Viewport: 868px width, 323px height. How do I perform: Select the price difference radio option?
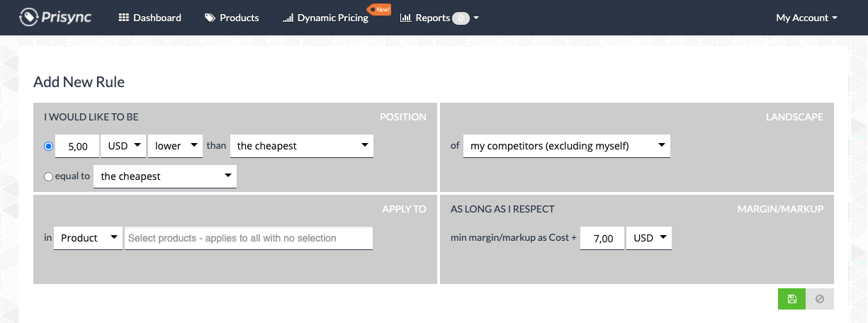click(48, 146)
